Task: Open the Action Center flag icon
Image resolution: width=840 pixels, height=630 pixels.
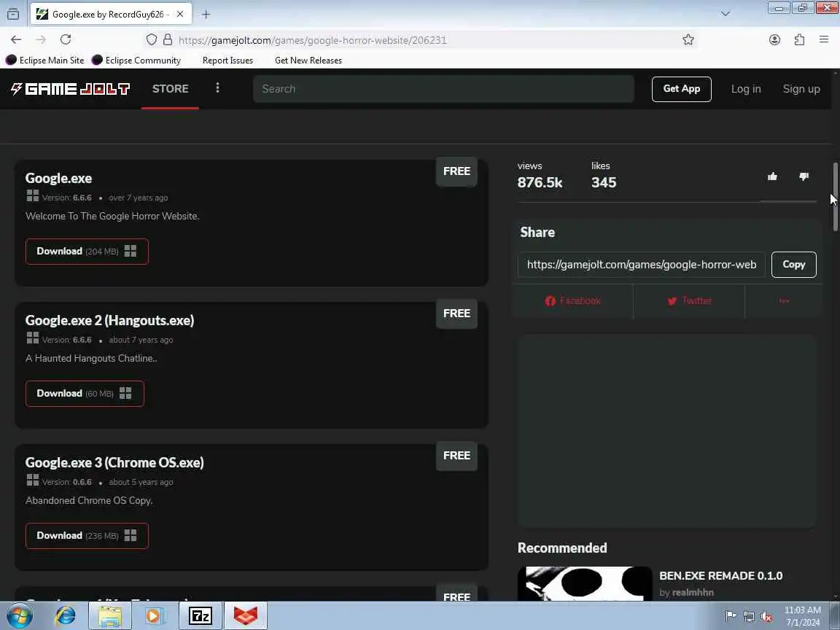Action: tap(730, 616)
